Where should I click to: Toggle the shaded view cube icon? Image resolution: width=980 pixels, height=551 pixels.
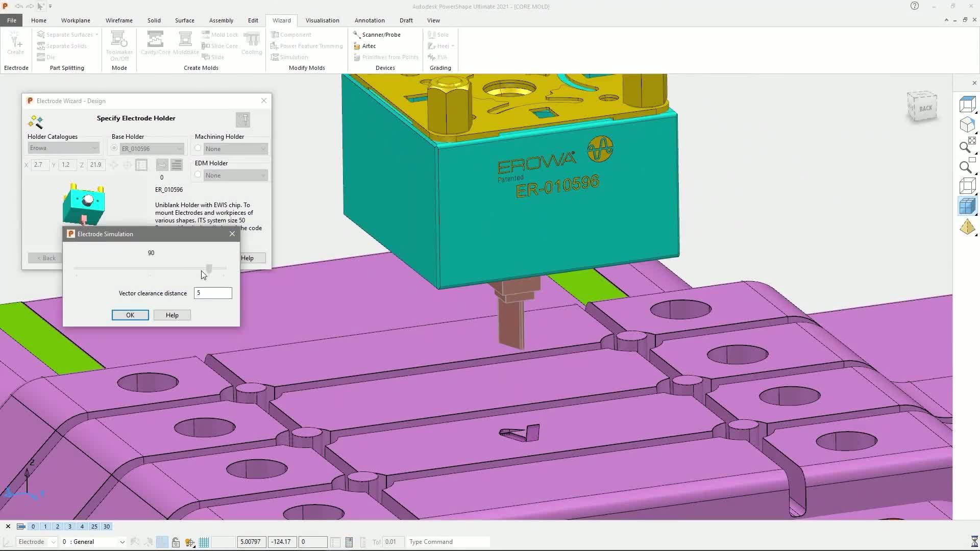[967, 207]
